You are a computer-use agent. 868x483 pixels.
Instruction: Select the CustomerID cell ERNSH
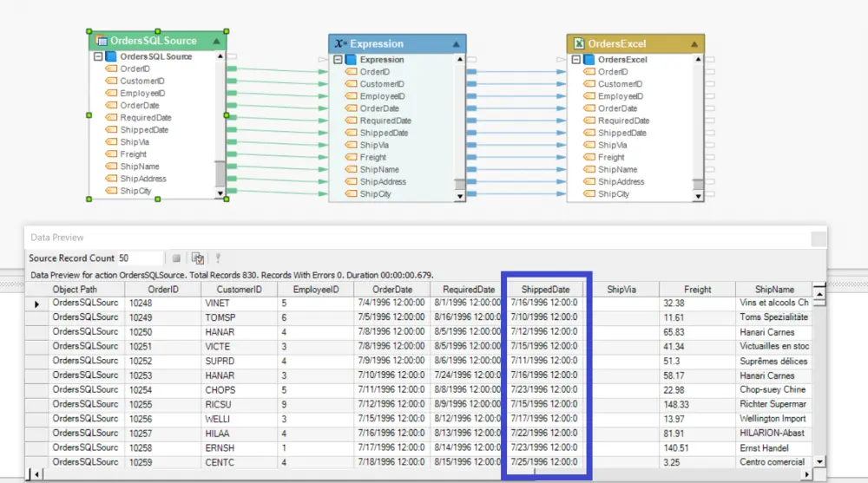tap(240, 447)
